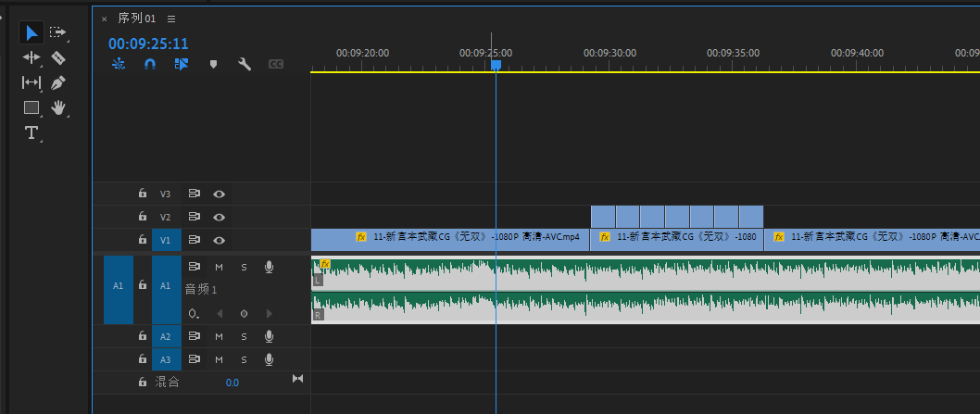Mute audio track A2
The height and width of the screenshot is (414, 980).
pyautogui.click(x=220, y=336)
